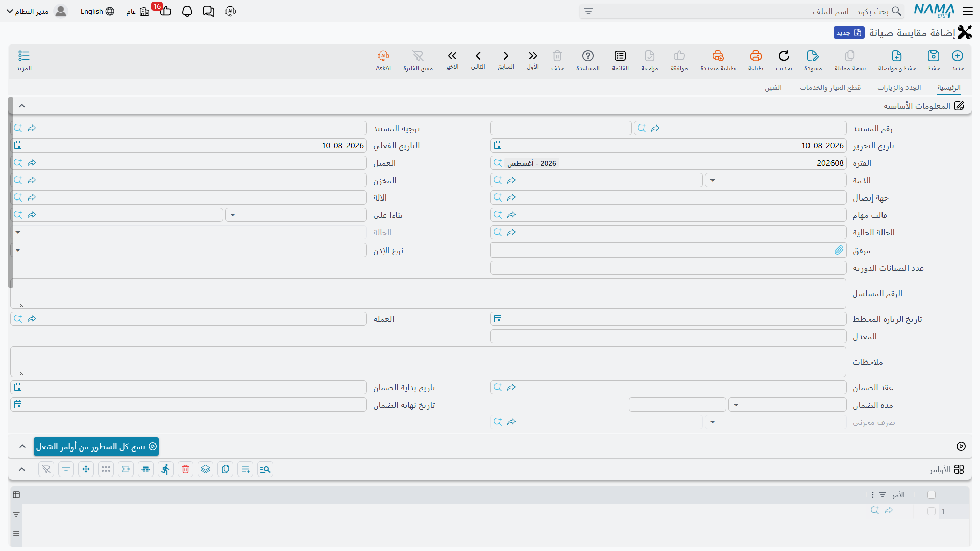Tick the checkbox of row 1
Image resolution: width=980 pixels, height=551 pixels.
[932, 511]
